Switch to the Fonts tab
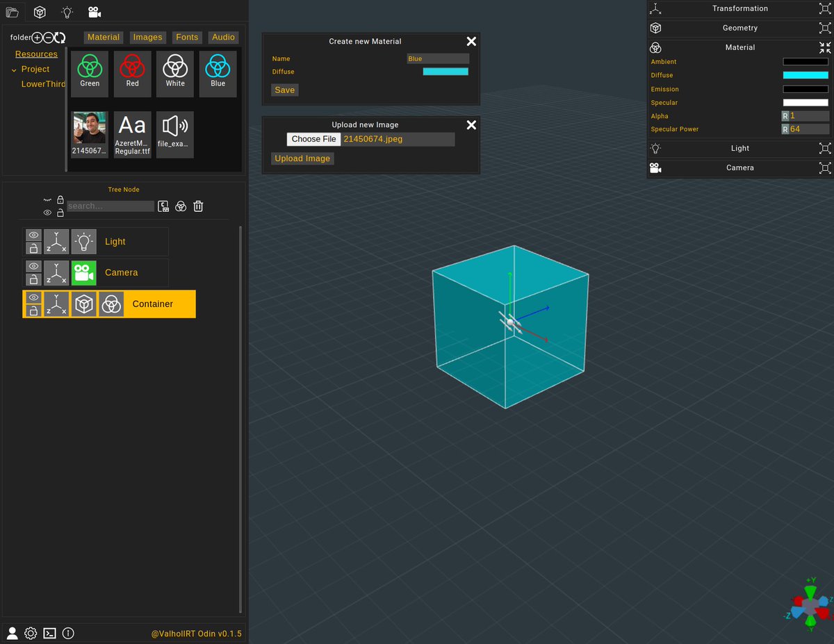Image resolution: width=834 pixels, height=644 pixels. point(186,37)
